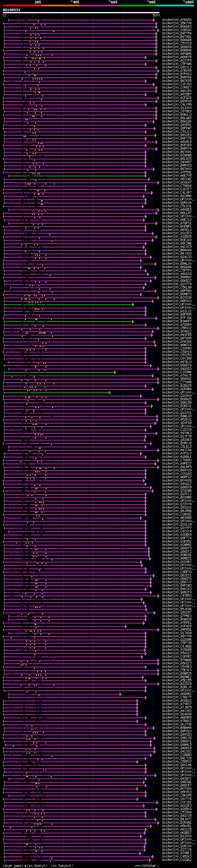Select the red 20% identity legend bar
197x868 pixels.
coord(22,6)
